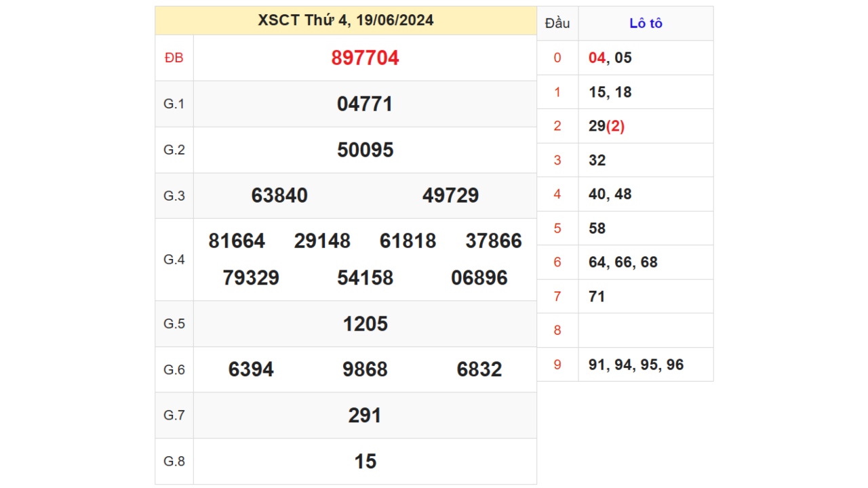Image resolution: width=868 pixels, height=488 pixels.
Task: Click head digit 2 in Đầu column
Action: 557,126
